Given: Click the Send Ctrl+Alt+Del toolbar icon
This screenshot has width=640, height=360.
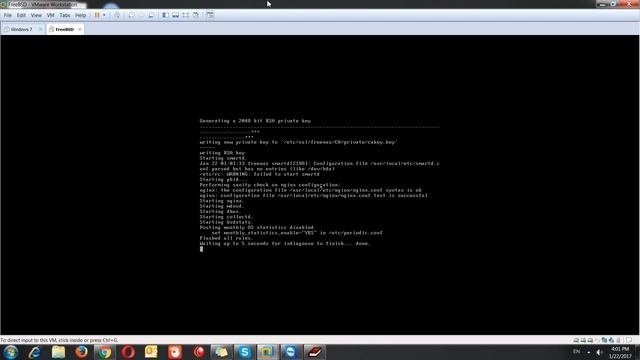Looking at the screenshot, I should tap(117, 15).
